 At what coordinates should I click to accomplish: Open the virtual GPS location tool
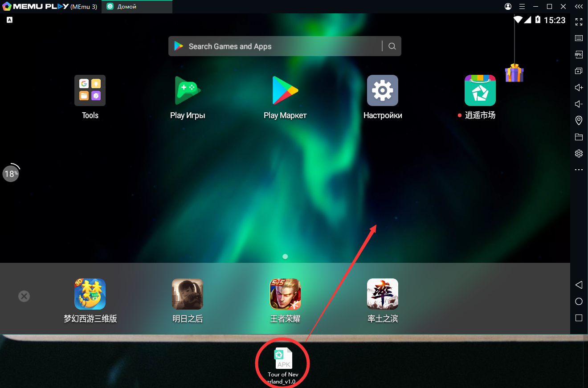pyautogui.click(x=579, y=120)
